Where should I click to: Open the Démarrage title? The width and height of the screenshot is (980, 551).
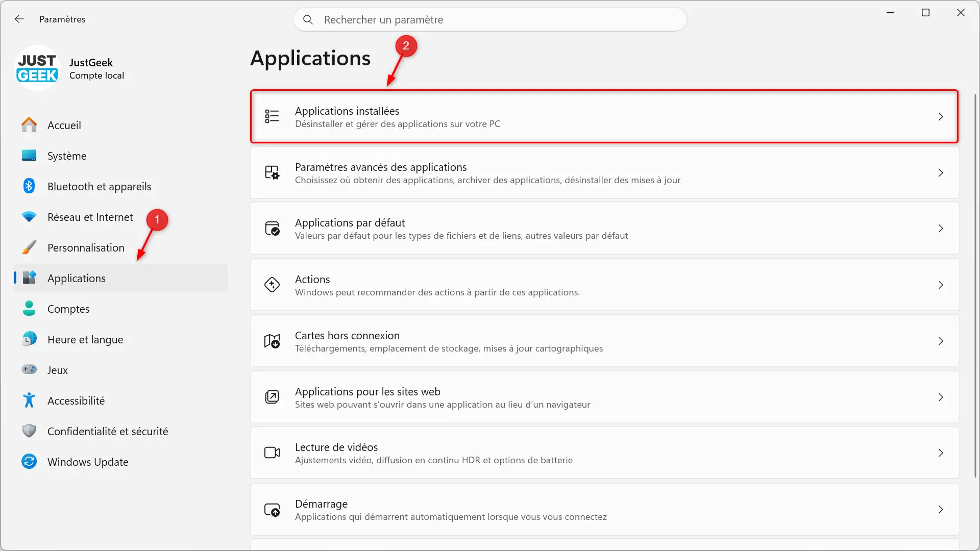click(321, 504)
